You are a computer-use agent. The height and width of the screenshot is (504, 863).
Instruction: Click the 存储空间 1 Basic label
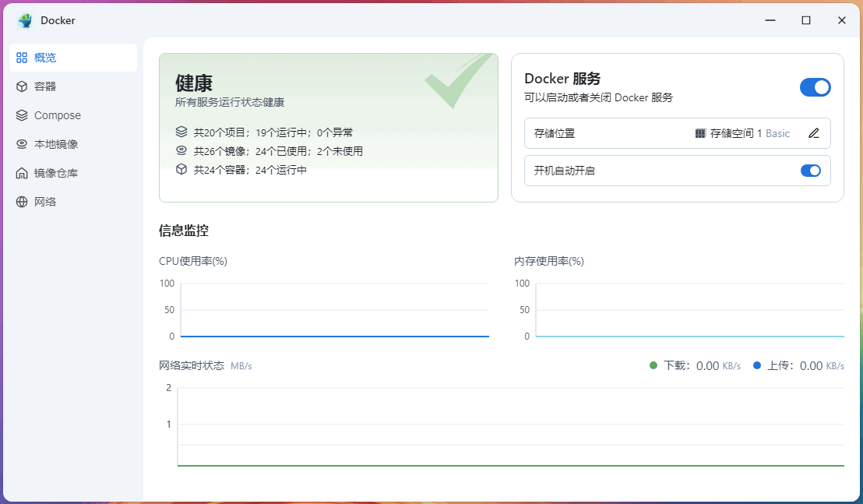[749, 133]
